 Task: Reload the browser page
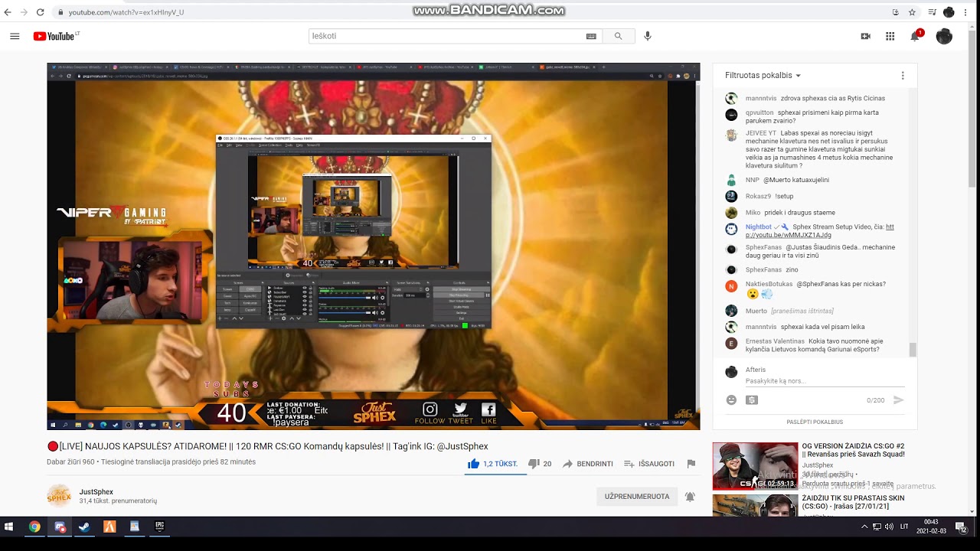tap(40, 12)
